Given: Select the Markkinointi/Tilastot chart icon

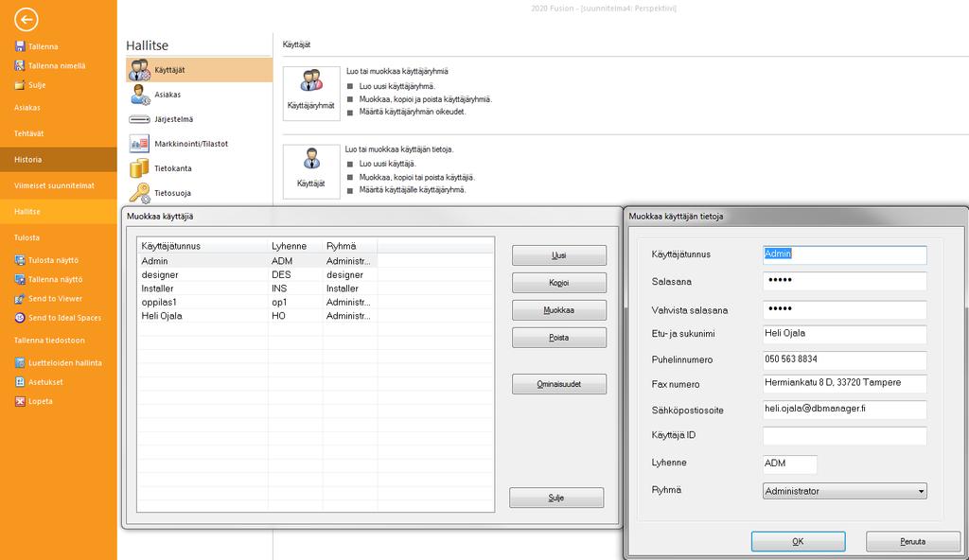Looking at the screenshot, I should point(140,144).
